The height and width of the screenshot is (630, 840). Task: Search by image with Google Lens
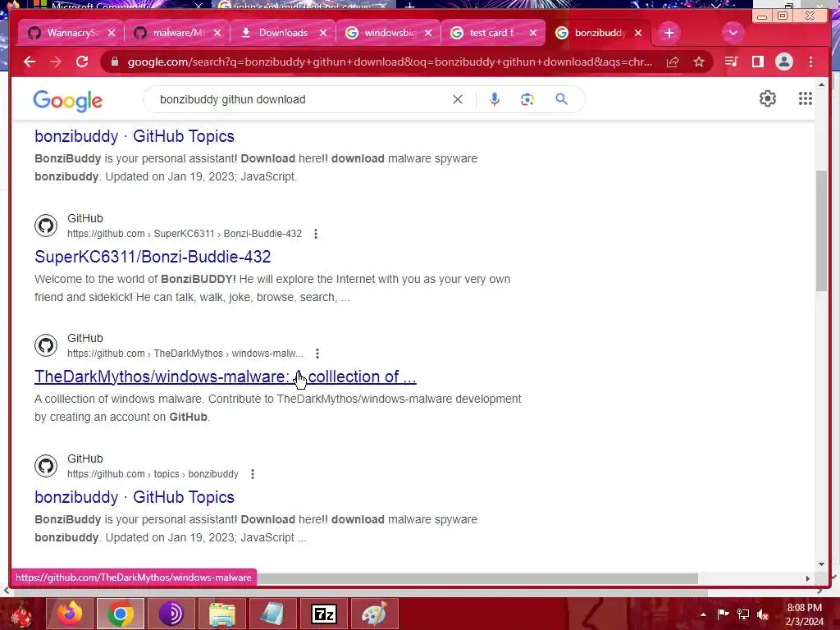click(527, 99)
